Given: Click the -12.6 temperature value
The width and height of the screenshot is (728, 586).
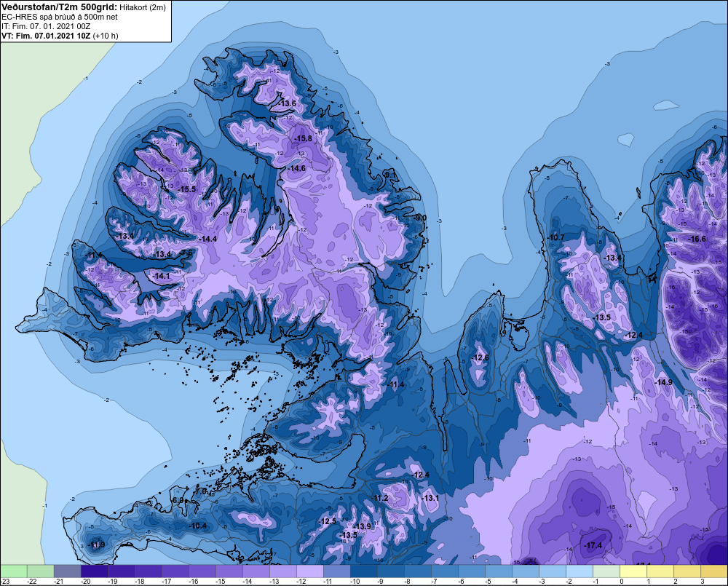Looking at the screenshot, I should tap(480, 357).
